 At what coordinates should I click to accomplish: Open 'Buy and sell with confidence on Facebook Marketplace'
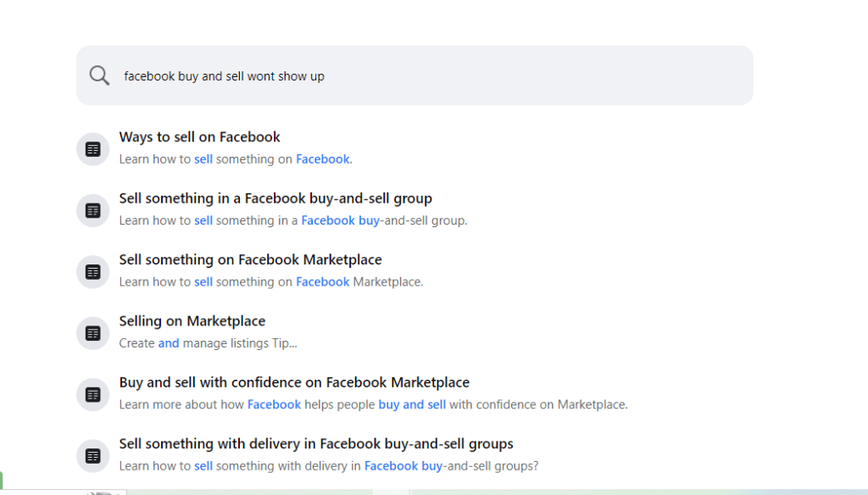(x=294, y=382)
